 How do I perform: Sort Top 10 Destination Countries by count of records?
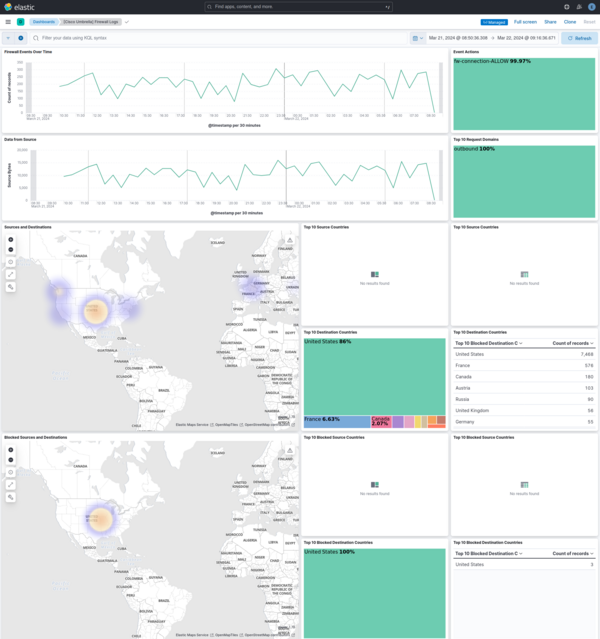[x=572, y=343]
